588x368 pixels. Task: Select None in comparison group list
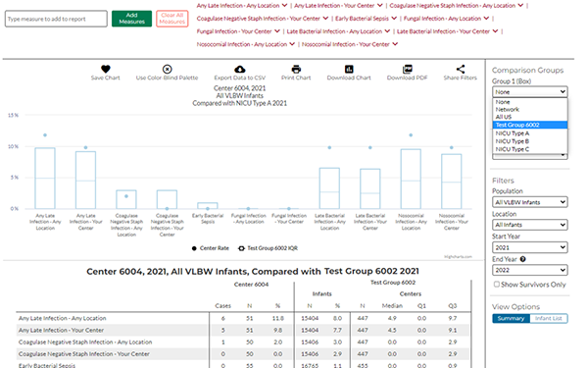[529, 102]
